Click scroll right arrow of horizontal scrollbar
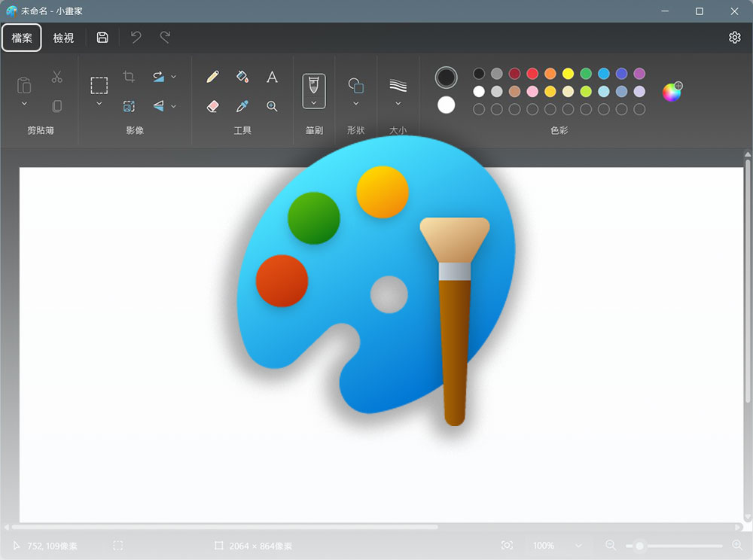 [738, 527]
